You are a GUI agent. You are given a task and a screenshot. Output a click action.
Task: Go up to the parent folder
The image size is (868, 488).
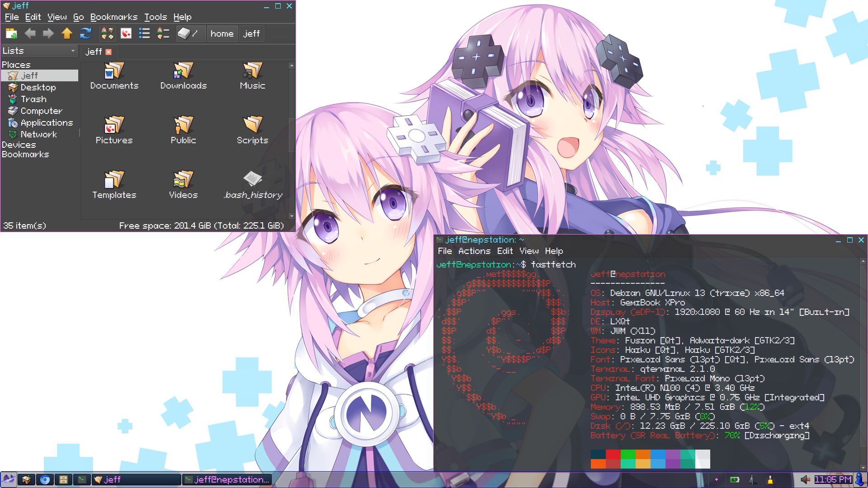click(x=67, y=33)
